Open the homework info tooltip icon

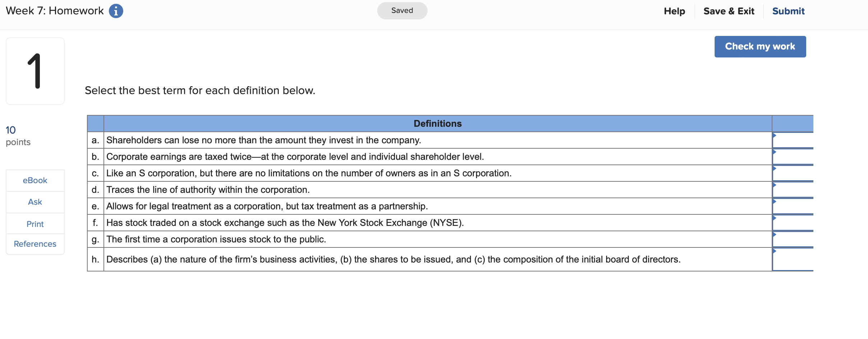[115, 11]
